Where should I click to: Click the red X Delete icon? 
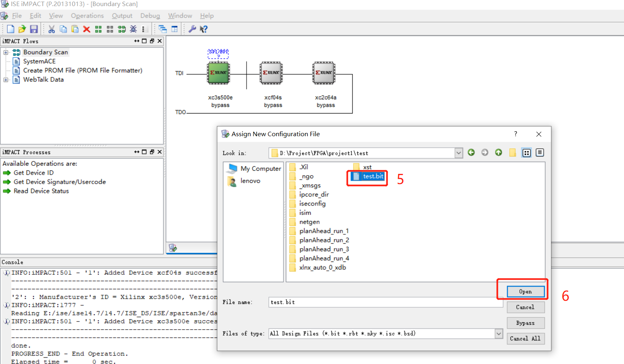(x=86, y=29)
